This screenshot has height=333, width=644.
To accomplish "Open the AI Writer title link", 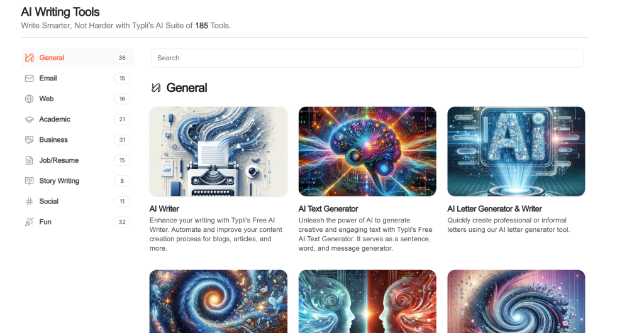I will click(x=164, y=209).
